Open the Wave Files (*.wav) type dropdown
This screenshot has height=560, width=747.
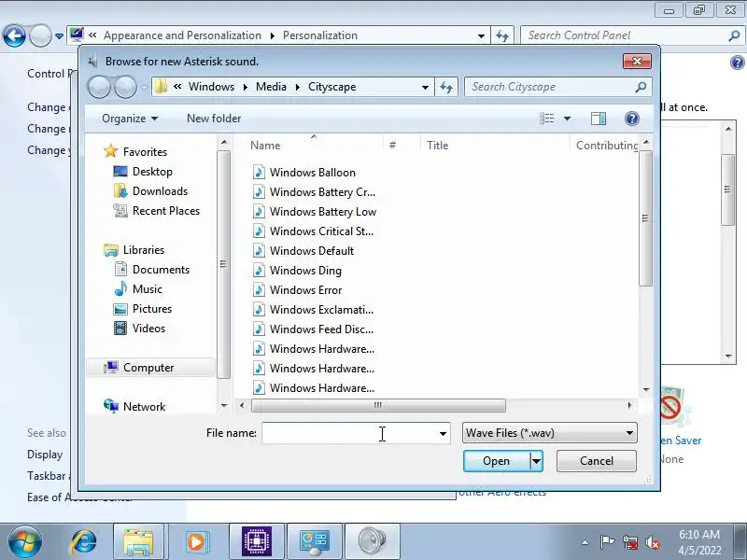(549, 433)
